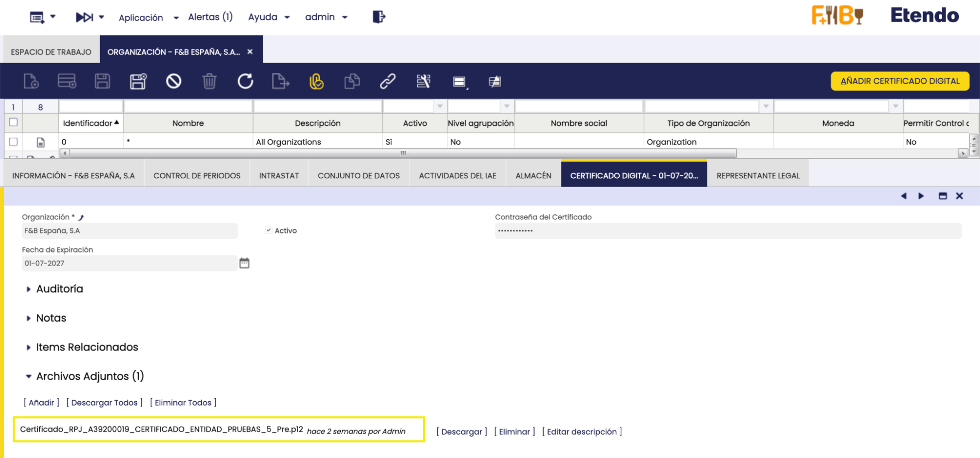
Task: Click the Añadir Certificado Digital button
Action: point(900,81)
